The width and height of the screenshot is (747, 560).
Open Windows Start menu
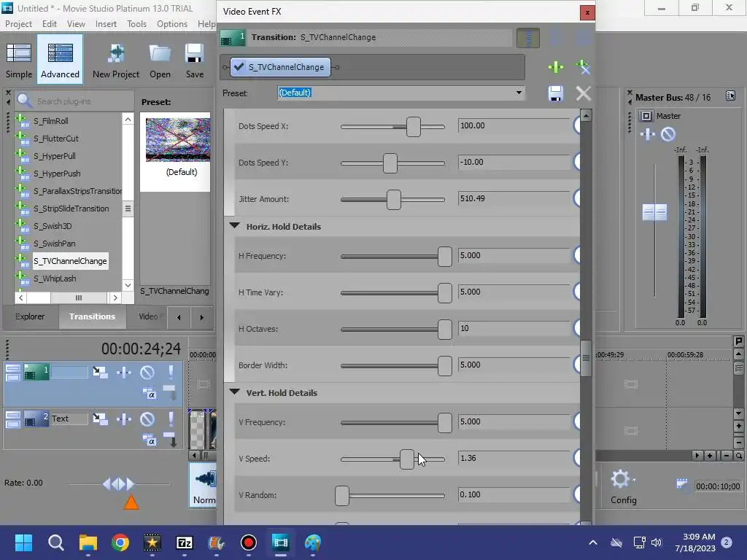(23, 542)
